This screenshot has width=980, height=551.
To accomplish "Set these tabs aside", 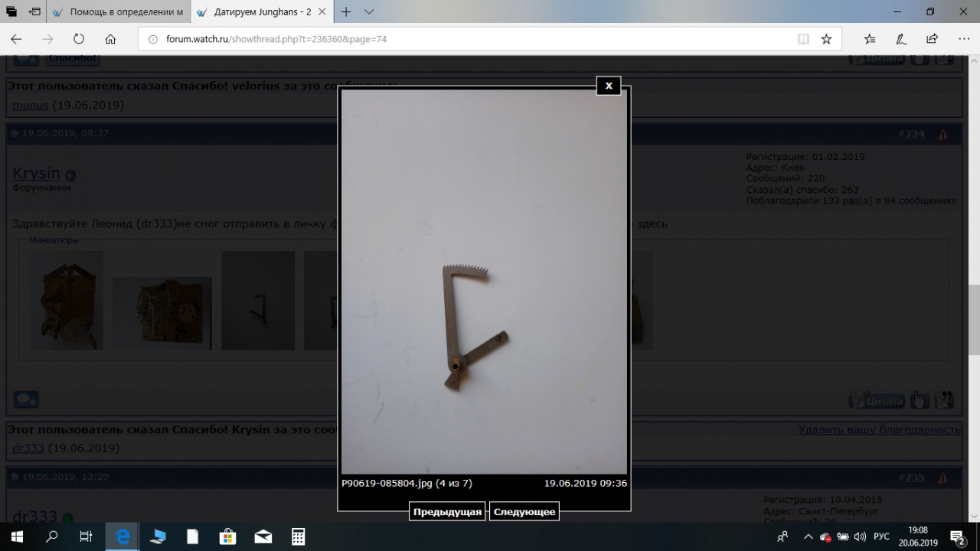I will (x=34, y=12).
